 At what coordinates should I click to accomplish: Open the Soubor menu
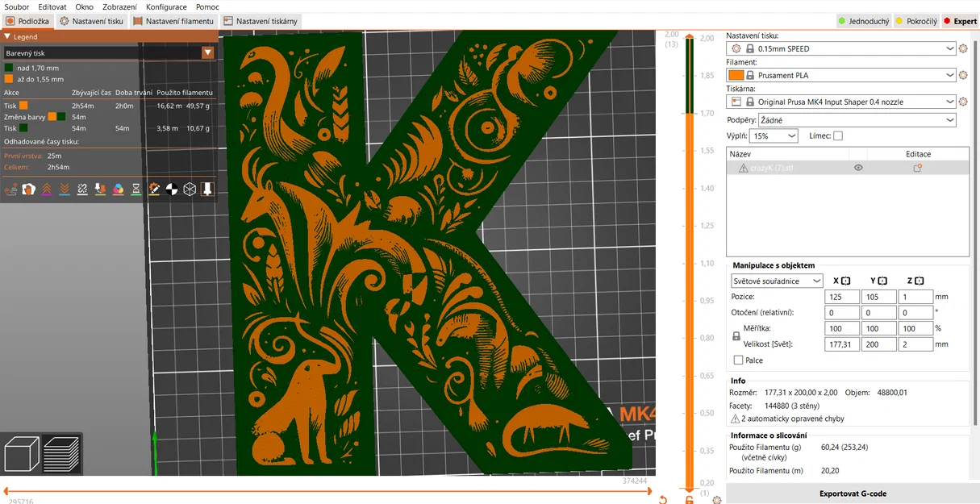[x=16, y=6]
